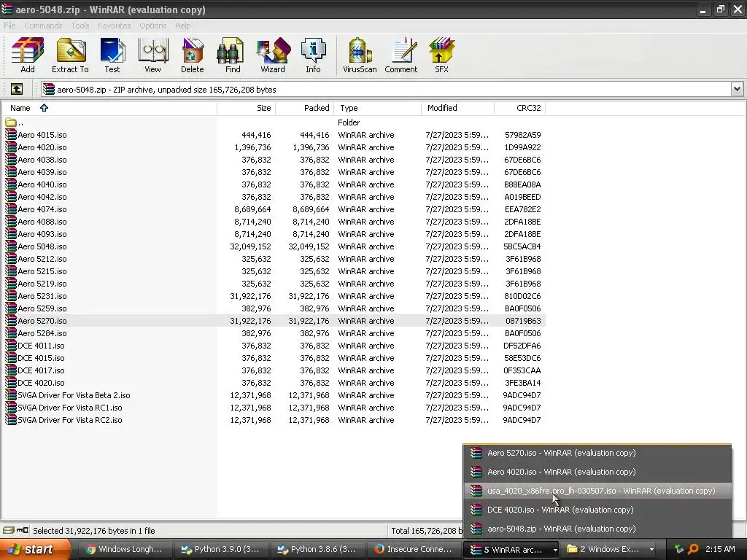Launch the Wizard tool
Screen dimensions: 747x560
click(x=273, y=55)
